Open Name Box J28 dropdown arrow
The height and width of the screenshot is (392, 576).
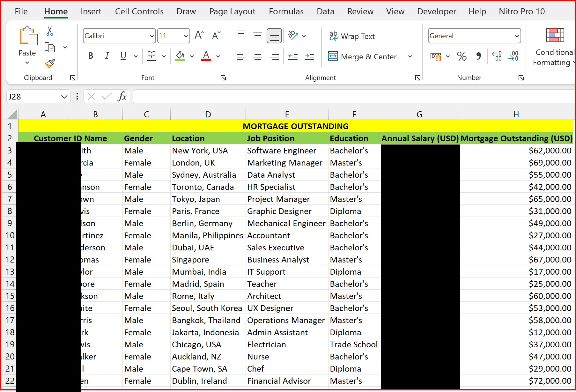[64, 97]
